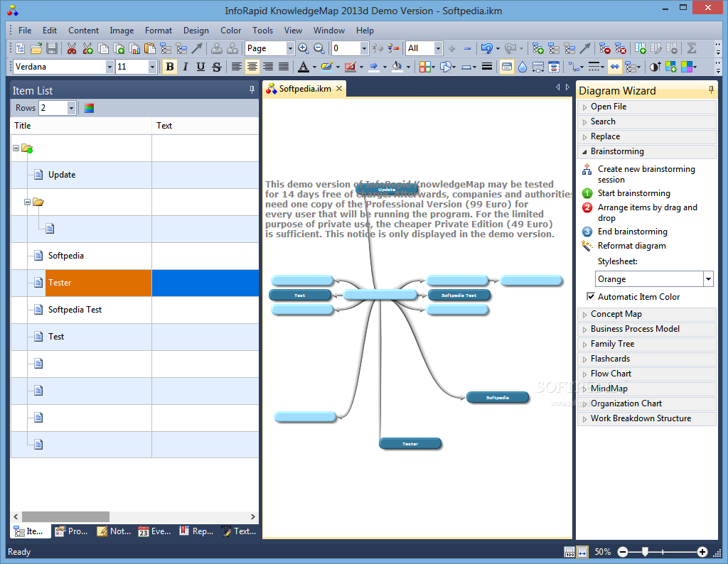This screenshot has width=728, height=564.
Task: Click the insert item icon with green plus
Action: tap(537, 48)
